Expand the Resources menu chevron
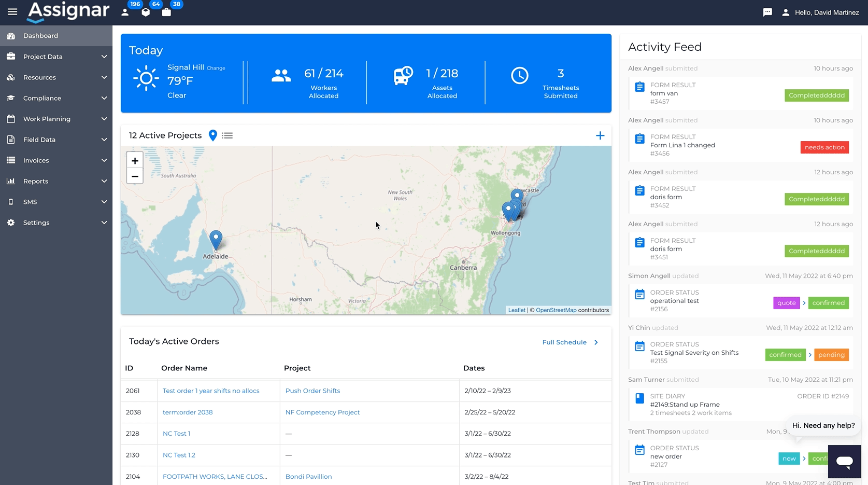 pyautogui.click(x=104, y=77)
